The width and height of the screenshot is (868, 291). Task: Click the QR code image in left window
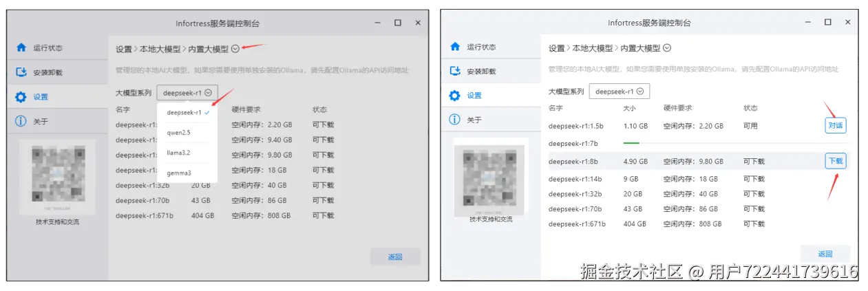click(58, 177)
